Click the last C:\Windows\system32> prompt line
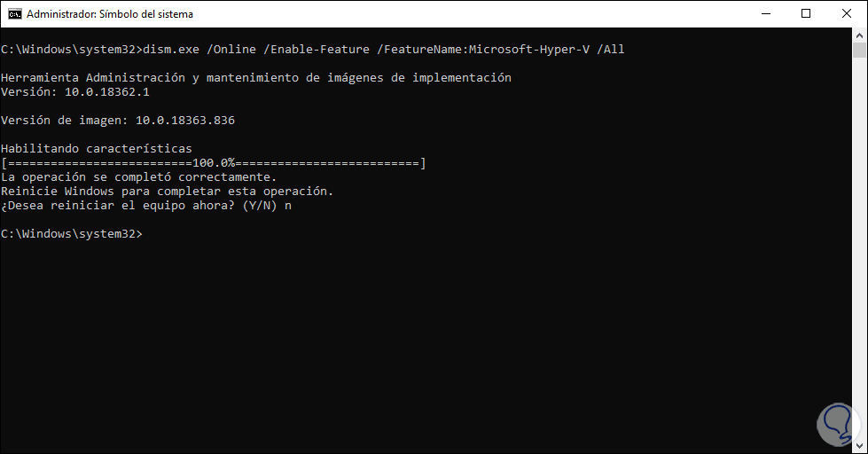The height and width of the screenshot is (454, 868). coord(71,234)
